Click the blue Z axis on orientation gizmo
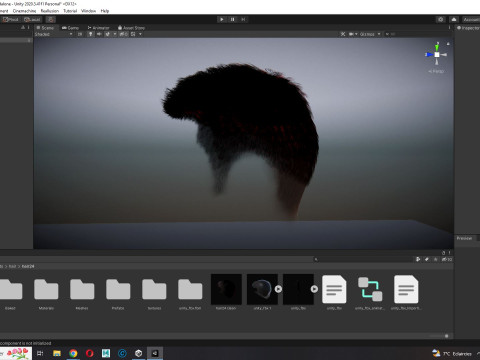 tap(429, 54)
